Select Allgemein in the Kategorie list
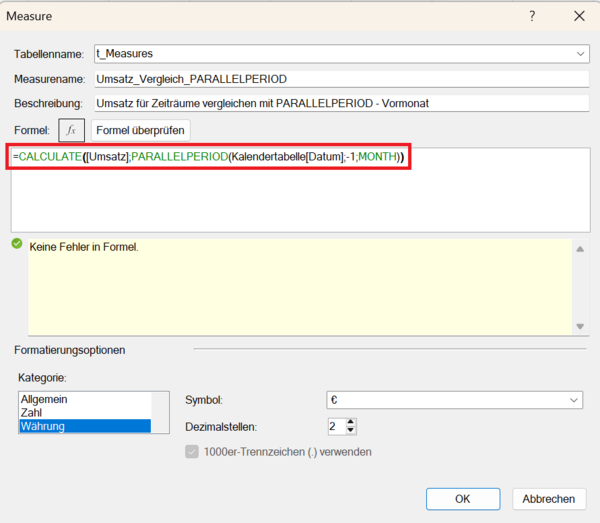 [44, 399]
